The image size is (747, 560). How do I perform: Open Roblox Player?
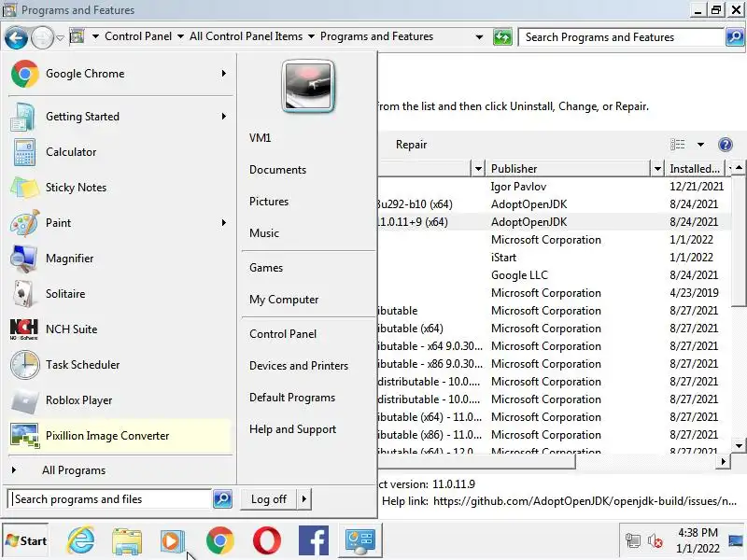click(120, 400)
